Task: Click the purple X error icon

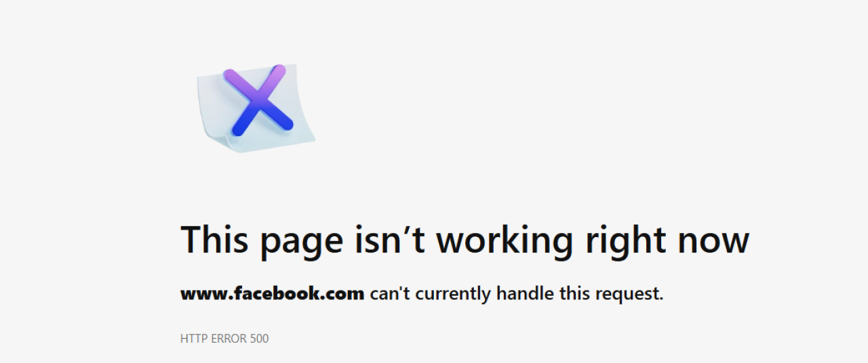Action: click(x=258, y=100)
